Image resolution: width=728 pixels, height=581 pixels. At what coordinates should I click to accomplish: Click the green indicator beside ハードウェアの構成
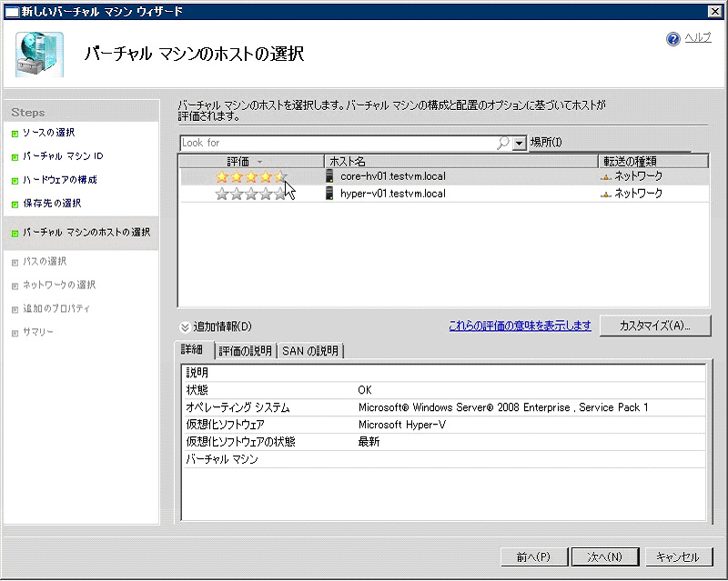point(14,181)
